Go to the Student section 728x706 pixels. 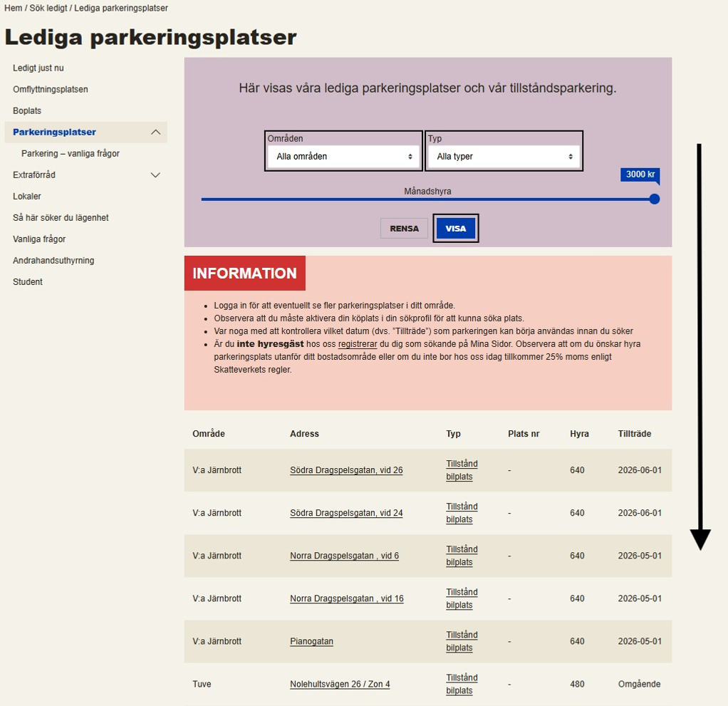click(27, 281)
